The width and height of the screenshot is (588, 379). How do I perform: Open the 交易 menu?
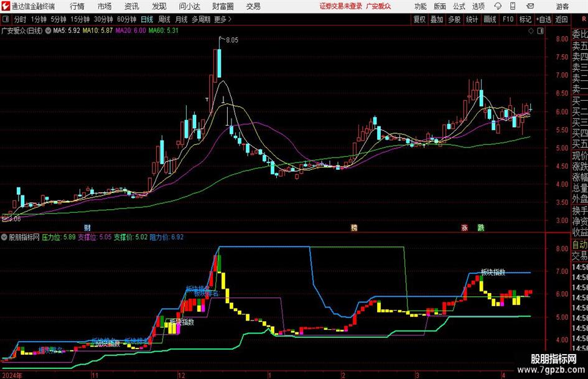pos(253,6)
